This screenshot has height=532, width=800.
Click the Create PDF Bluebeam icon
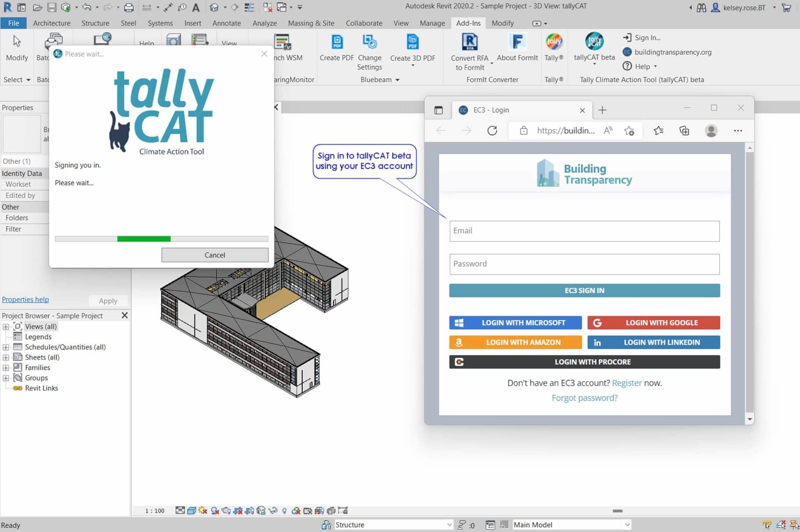point(336,43)
